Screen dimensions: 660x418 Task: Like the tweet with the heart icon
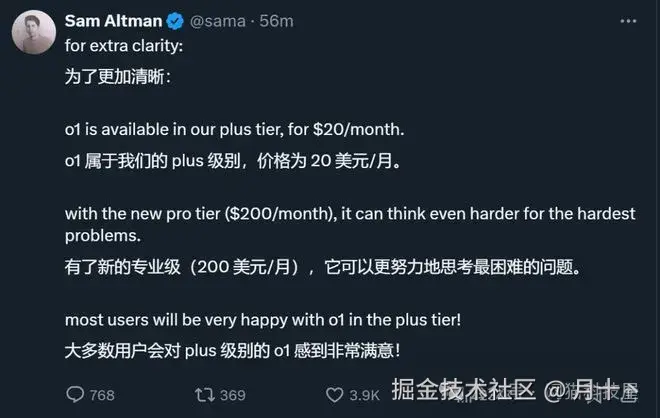coord(331,395)
